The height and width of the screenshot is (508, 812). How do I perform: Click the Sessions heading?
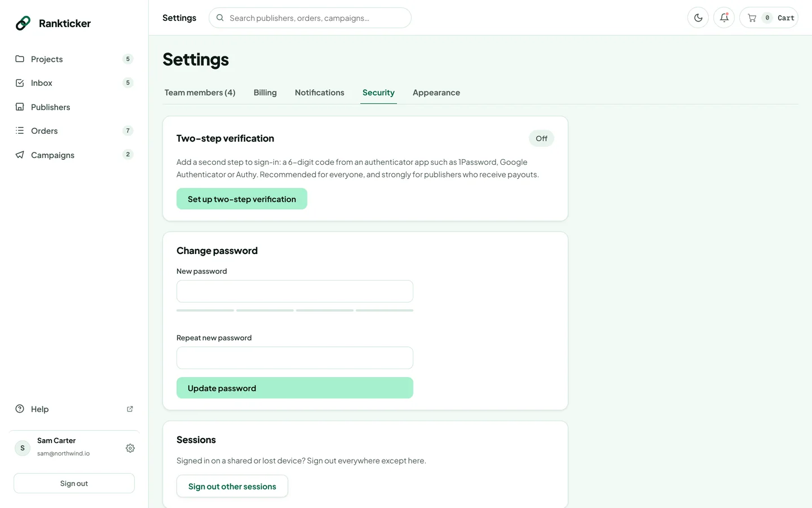tap(196, 440)
